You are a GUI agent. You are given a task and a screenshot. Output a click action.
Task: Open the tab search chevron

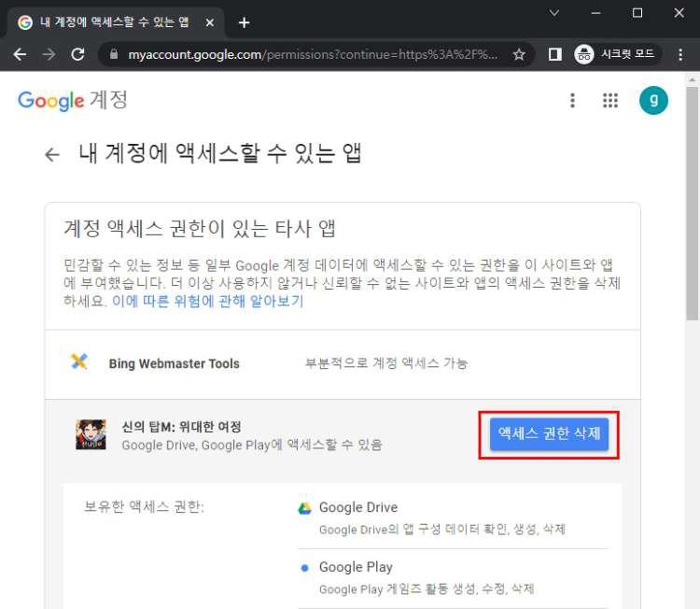554,13
